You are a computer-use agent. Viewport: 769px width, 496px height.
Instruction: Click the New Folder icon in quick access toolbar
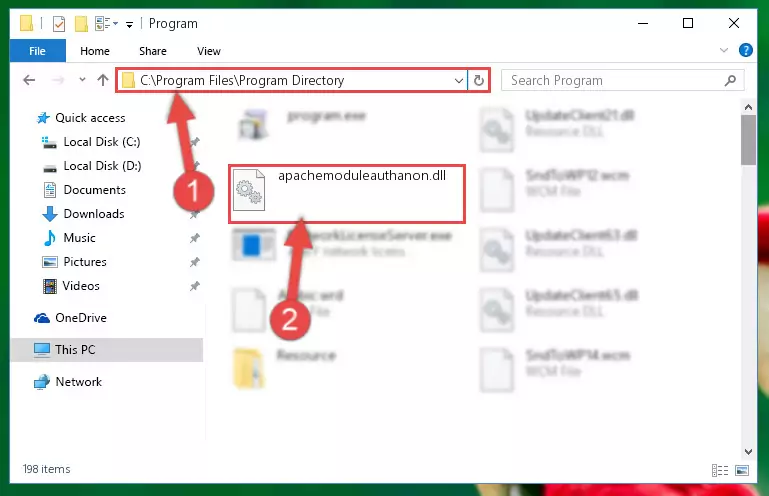click(x=81, y=24)
